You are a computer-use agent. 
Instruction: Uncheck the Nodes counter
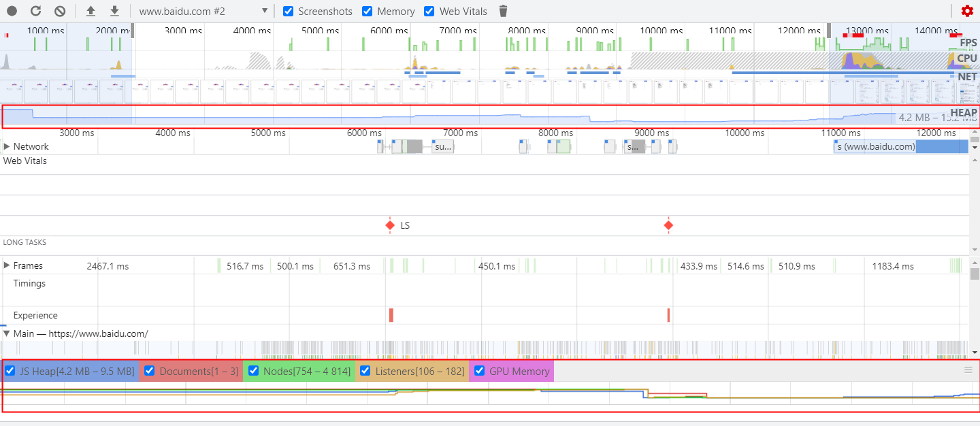click(x=253, y=371)
